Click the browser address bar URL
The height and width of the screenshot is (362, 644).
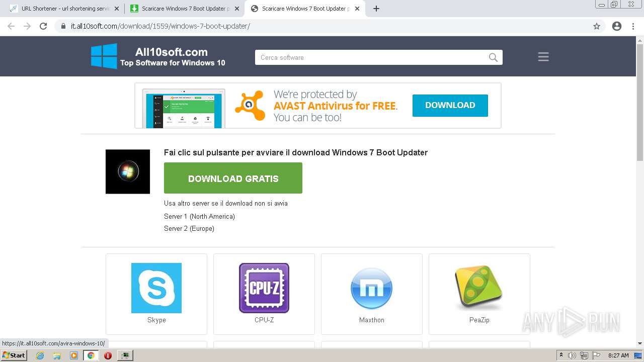pyautogui.click(x=160, y=26)
